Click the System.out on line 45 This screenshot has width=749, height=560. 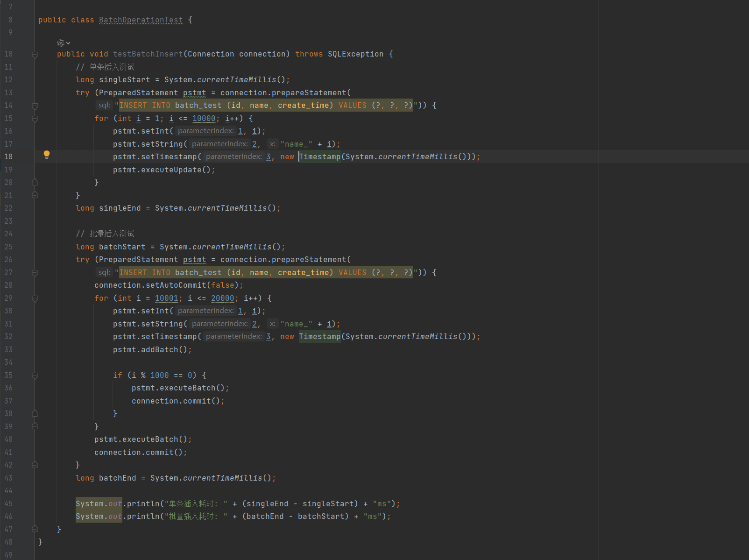point(99,504)
